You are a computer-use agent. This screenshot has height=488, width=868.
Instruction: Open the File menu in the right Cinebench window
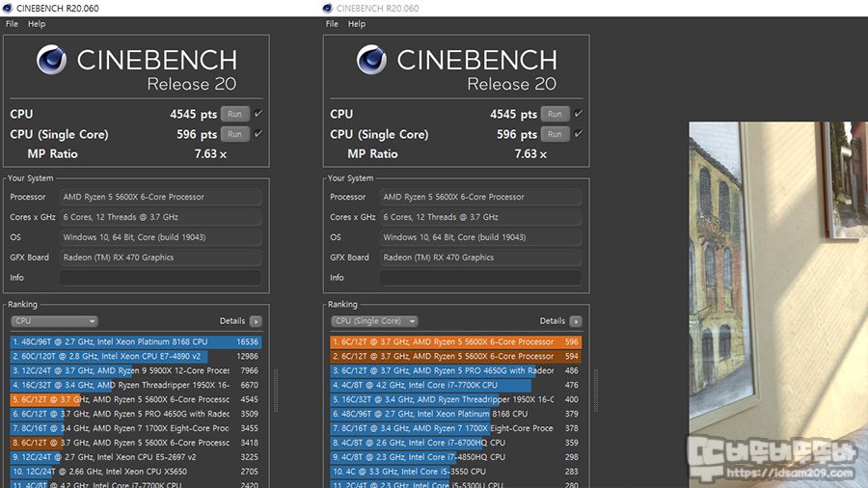(x=332, y=24)
